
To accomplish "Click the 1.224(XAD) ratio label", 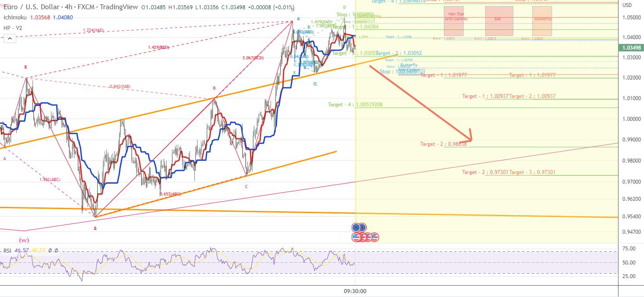I will (93, 30).
